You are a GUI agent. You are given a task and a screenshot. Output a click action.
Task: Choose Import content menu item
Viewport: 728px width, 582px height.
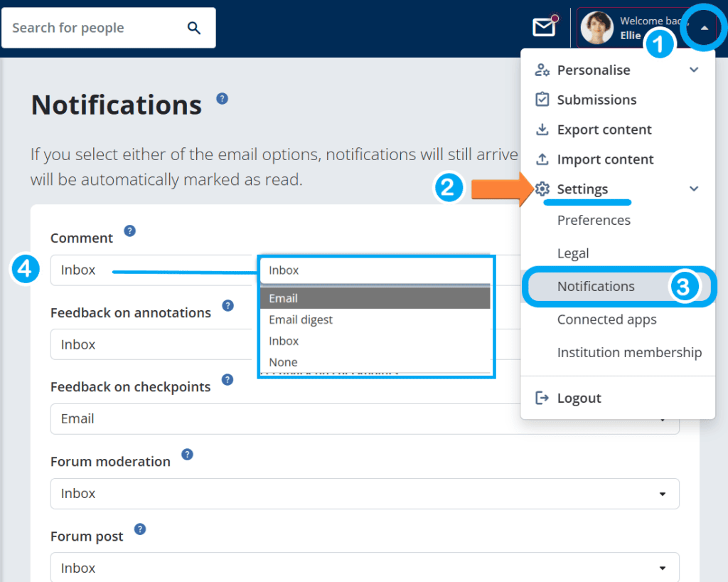click(618, 159)
